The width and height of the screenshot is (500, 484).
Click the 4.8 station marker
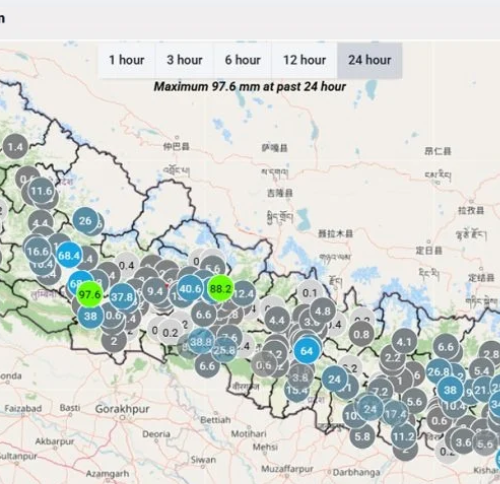tap(322, 311)
